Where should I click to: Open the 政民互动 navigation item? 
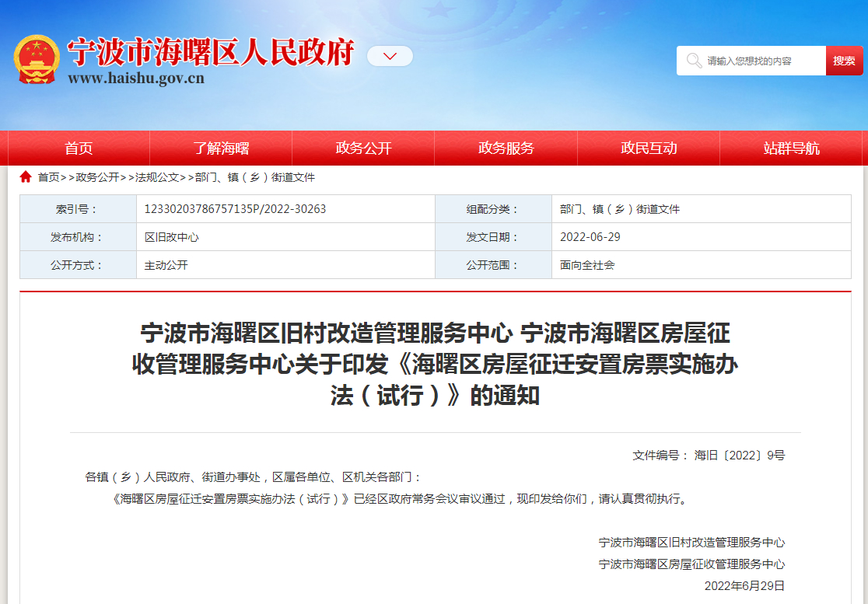click(x=648, y=148)
